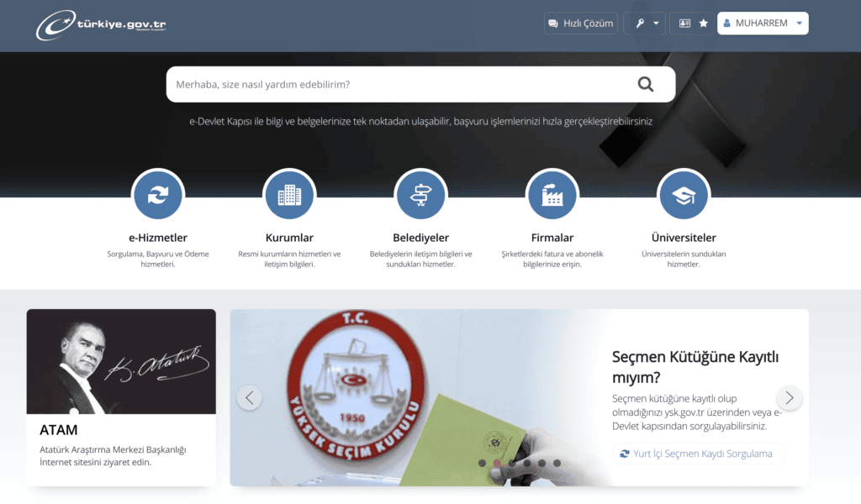Advance to the next carousel slide
Viewport: 861px width, 504px height.
pyautogui.click(x=789, y=397)
